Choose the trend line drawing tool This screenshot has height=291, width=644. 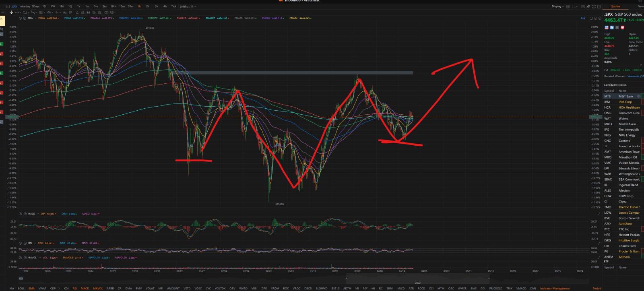pos(17,12)
